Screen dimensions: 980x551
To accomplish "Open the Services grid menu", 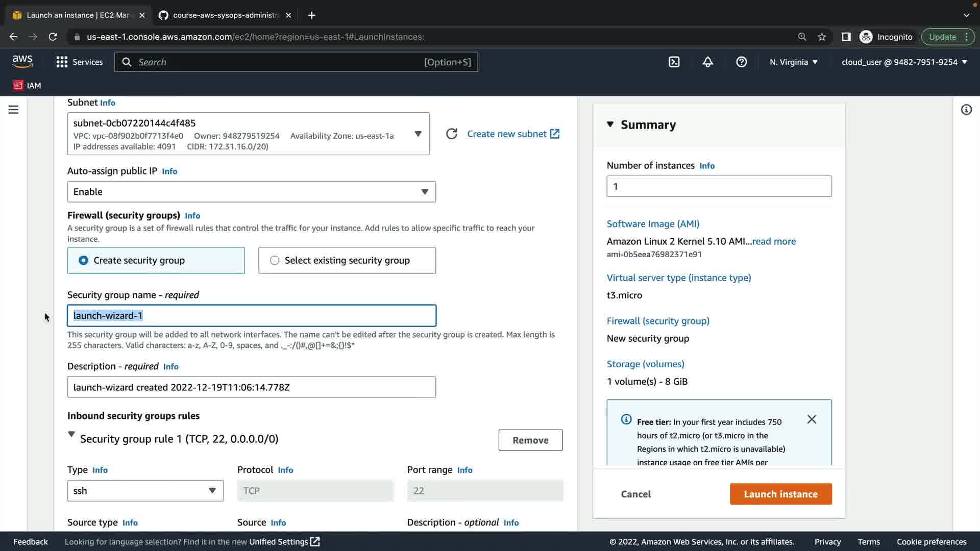I will (x=79, y=62).
